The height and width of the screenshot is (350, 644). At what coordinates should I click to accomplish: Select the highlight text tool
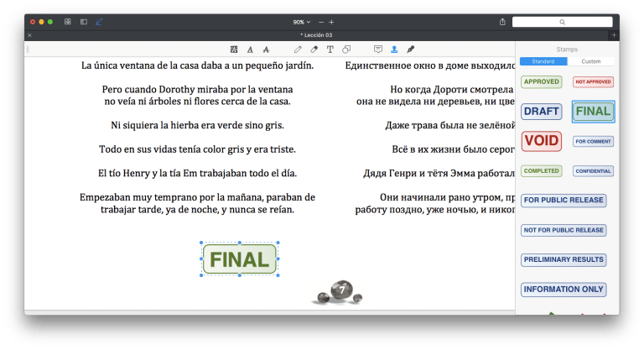[x=234, y=50]
